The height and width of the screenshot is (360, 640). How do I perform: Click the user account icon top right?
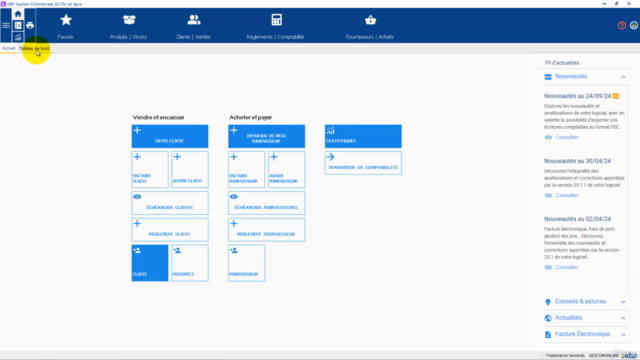point(633,25)
